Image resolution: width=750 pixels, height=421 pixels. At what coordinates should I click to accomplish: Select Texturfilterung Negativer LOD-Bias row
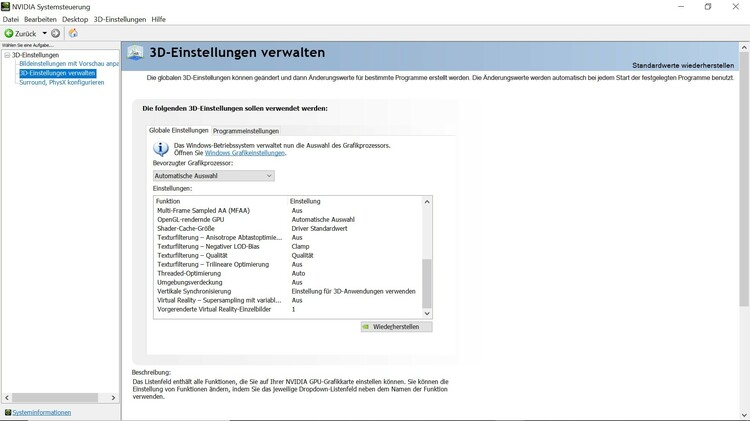(288, 246)
